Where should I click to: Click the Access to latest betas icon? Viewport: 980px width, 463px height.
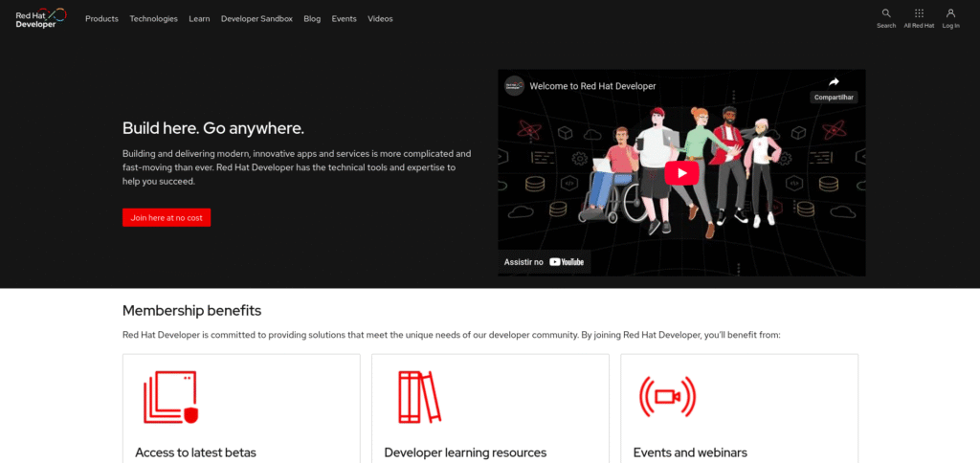point(171,397)
